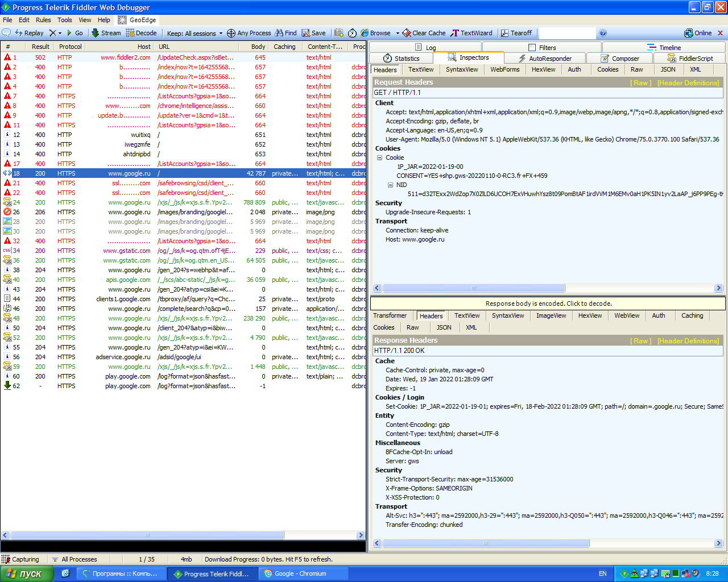Viewport: 728px width, 582px height.
Task: Save sessions with the Save icon
Action: pos(314,33)
